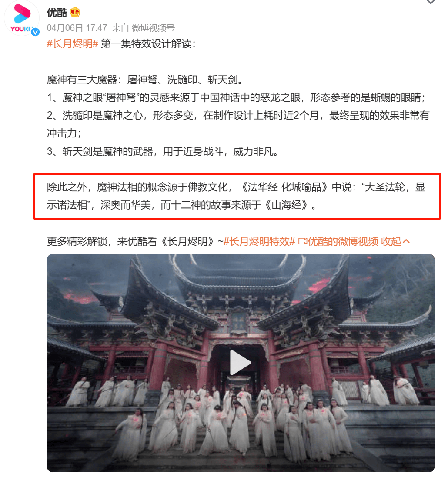Click the temple scene video thumbnail

[x=241, y=363]
